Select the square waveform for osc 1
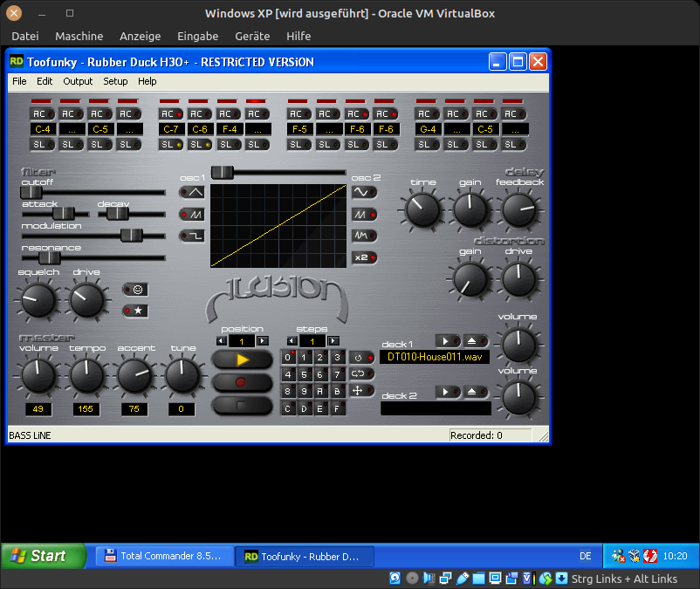The width and height of the screenshot is (700, 589). [191, 236]
